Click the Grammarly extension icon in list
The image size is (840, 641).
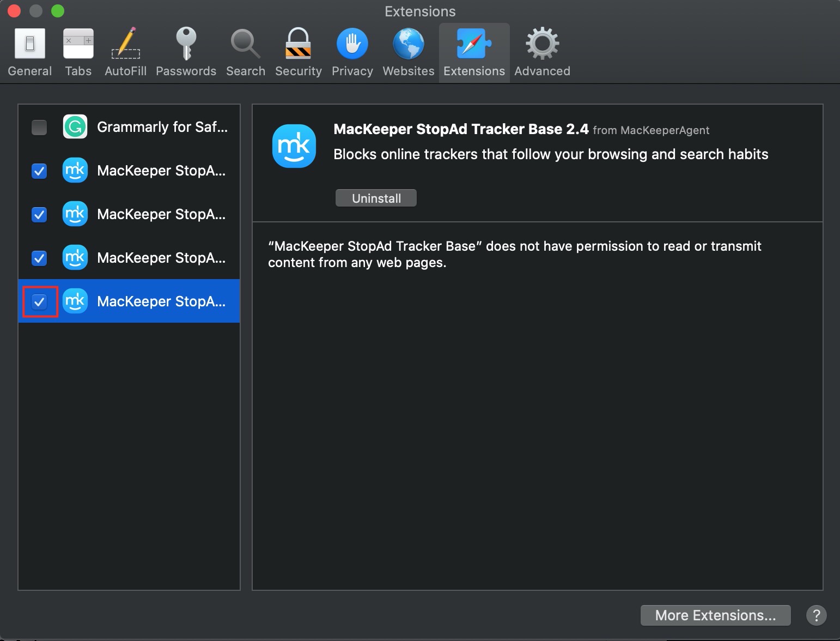pyautogui.click(x=75, y=127)
